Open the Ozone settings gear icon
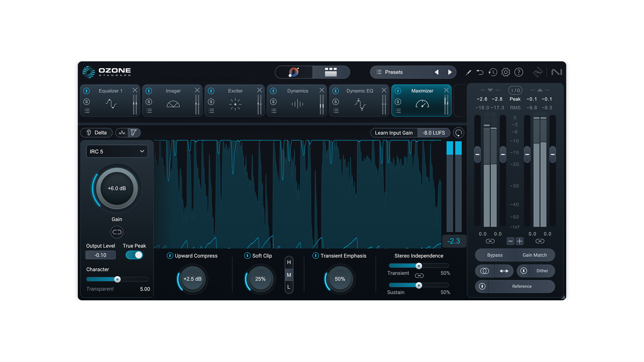The width and height of the screenshot is (644, 362). click(505, 72)
